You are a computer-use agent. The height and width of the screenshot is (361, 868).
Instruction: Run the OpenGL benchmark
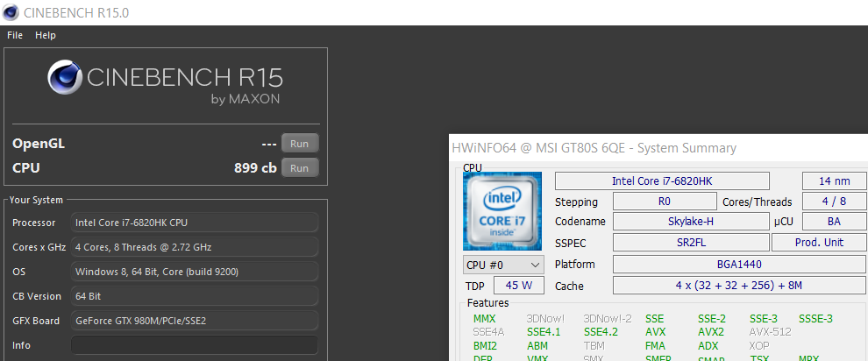tap(300, 143)
